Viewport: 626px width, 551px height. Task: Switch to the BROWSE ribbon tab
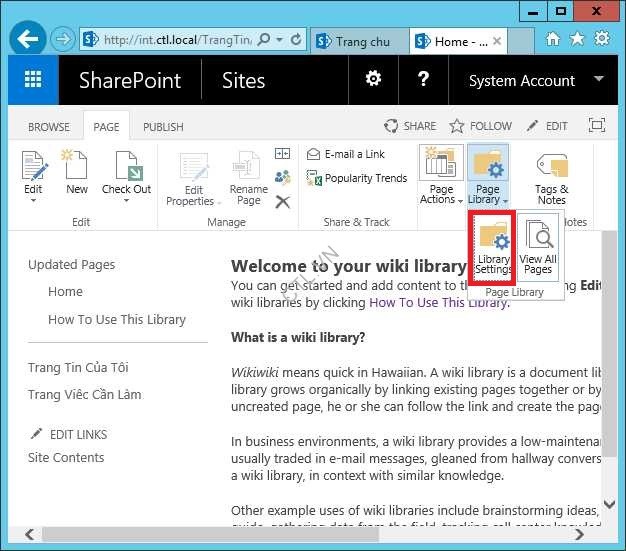pos(49,127)
